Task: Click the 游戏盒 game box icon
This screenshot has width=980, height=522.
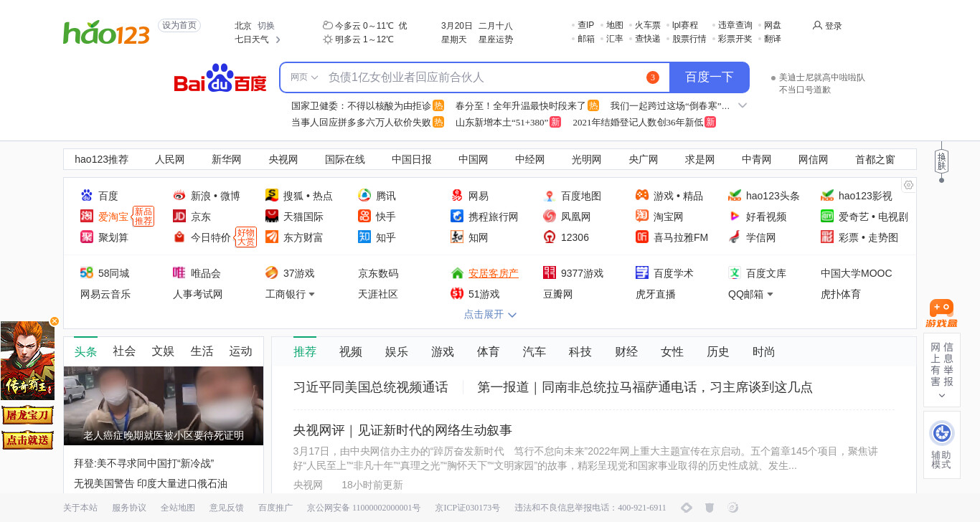Action: coord(941,313)
